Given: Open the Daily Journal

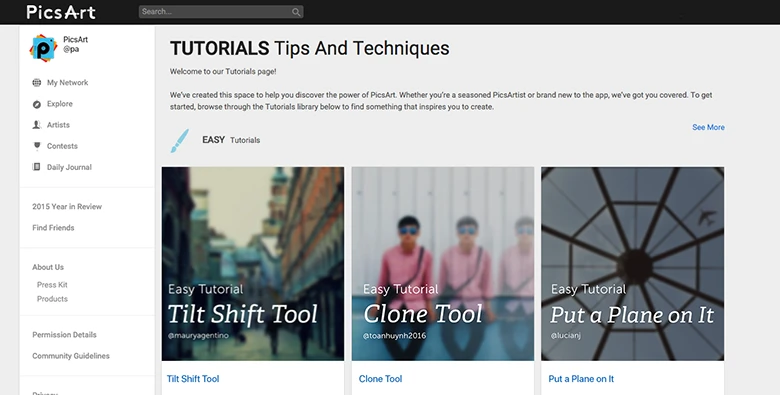Looking at the screenshot, I should coord(69,167).
